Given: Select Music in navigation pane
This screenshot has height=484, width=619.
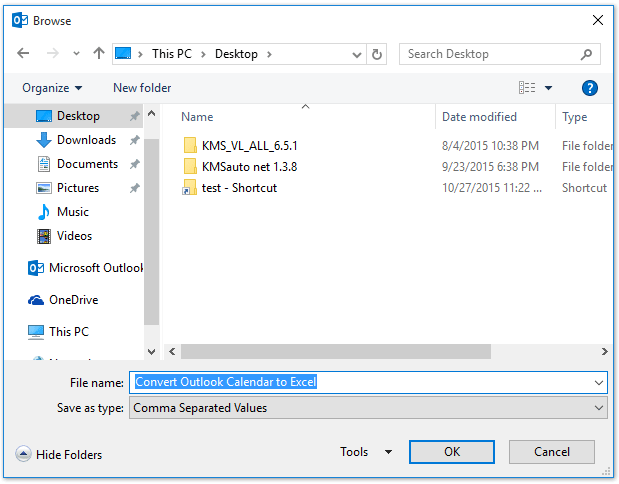Looking at the screenshot, I should 74,212.
